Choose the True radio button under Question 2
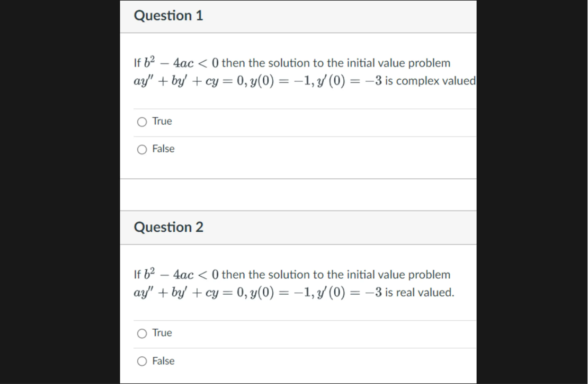This screenshot has width=588, height=384. click(x=142, y=334)
